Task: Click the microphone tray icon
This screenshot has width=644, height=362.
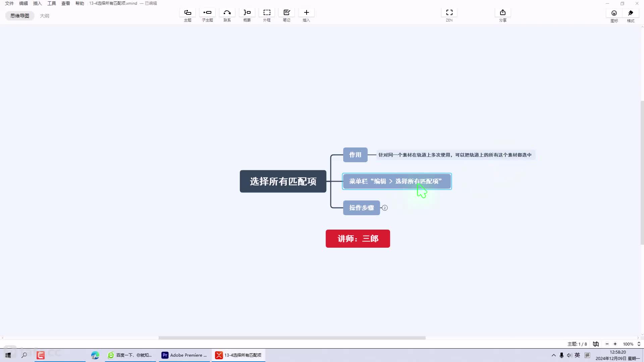Action: pyautogui.click(x=561, y=355)
